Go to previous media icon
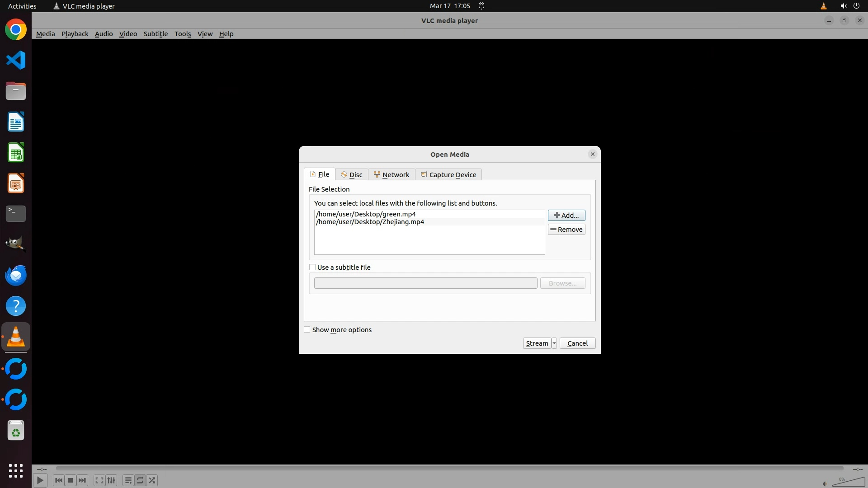This screenshot has height=488, width=868. pos(58,480)
